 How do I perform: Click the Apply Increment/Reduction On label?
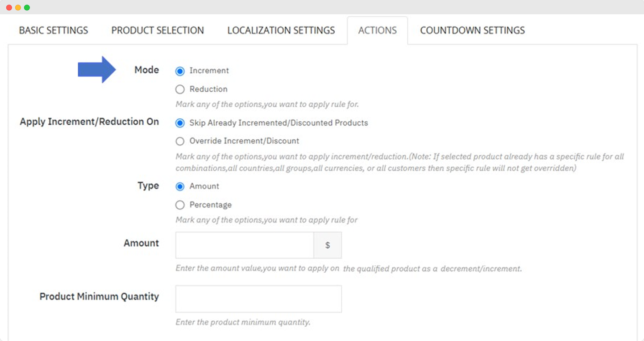pyautogui.click(x=89, y=122)
